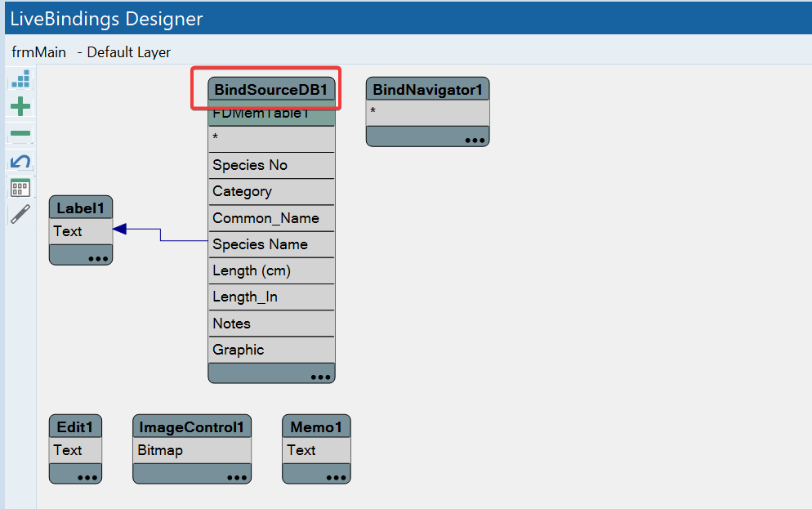Click the blue restore/undo arrow icon
The width and height of the screenshot is (812, 509).
pyautogui.click(x=20, y=161)
